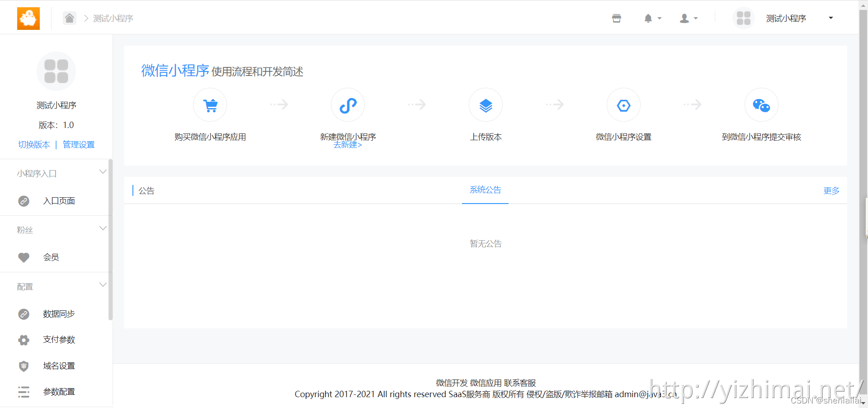Click 切换版本 below the app name

tap(34, 144)
